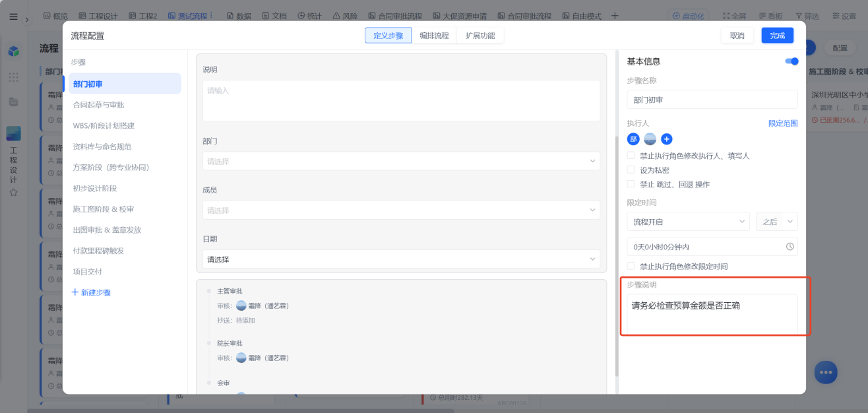Open the 部门 dropdown
This screenshot has width=868, height=413.
click(x=401, y=161)
